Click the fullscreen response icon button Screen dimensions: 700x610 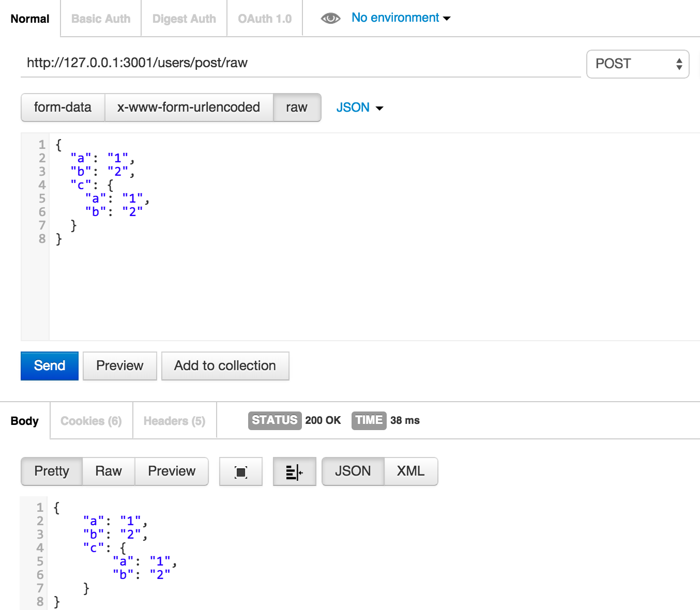241,471
